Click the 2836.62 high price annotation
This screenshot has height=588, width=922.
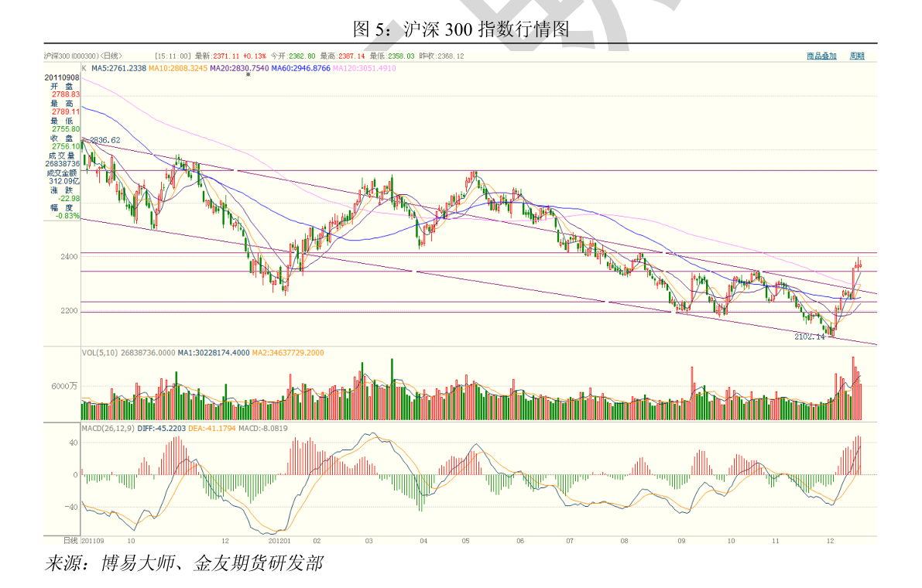pyautogui.click(x=105, y=140)
